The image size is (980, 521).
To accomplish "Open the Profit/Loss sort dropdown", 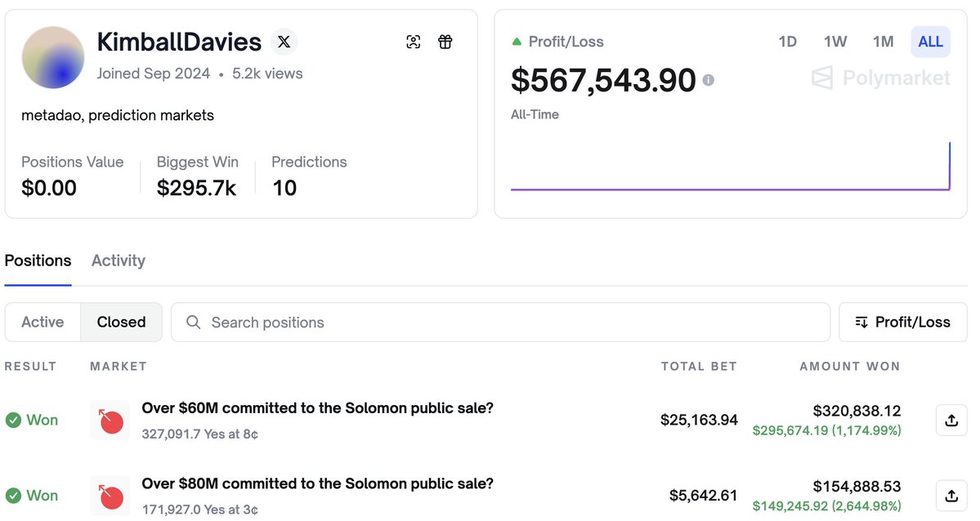I will coord(903,323).
